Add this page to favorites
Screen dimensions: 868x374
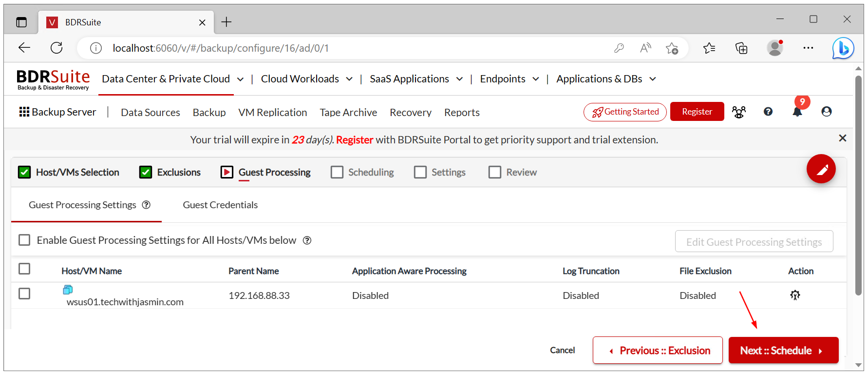(672, 48)
